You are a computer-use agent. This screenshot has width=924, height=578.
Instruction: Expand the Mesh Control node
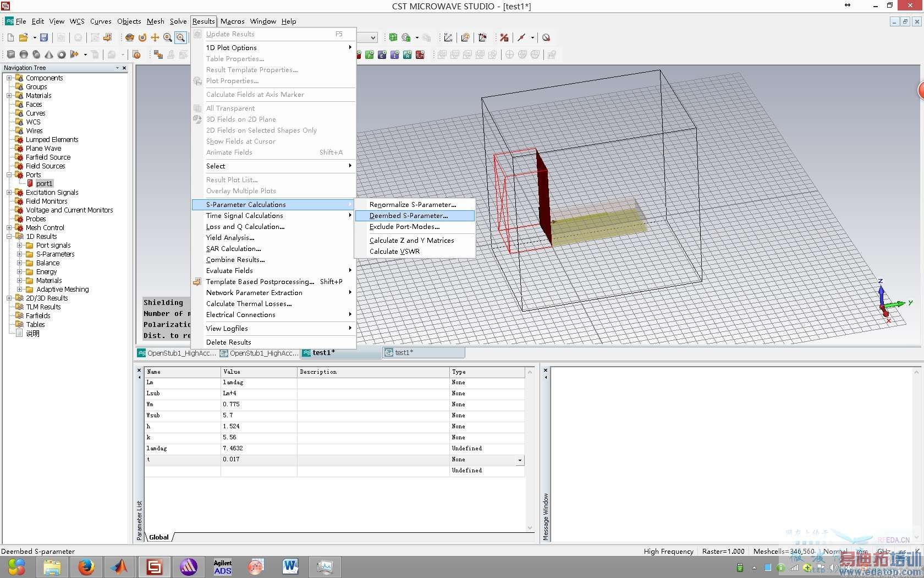9,227
